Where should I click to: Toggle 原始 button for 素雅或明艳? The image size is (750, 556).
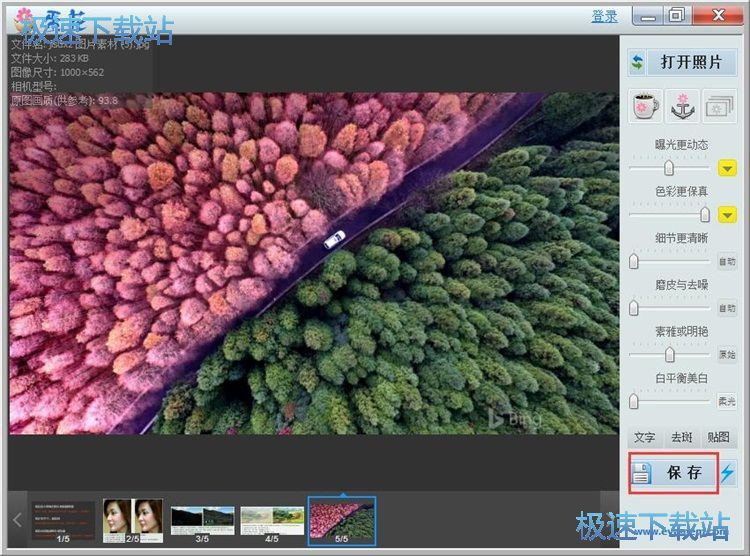(x=727, y=355)
